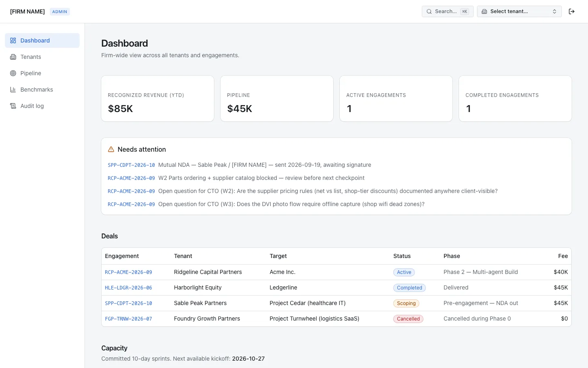Click the Audit log scroll icon
This screenshot has height=368, width=588.
point(13,106)
